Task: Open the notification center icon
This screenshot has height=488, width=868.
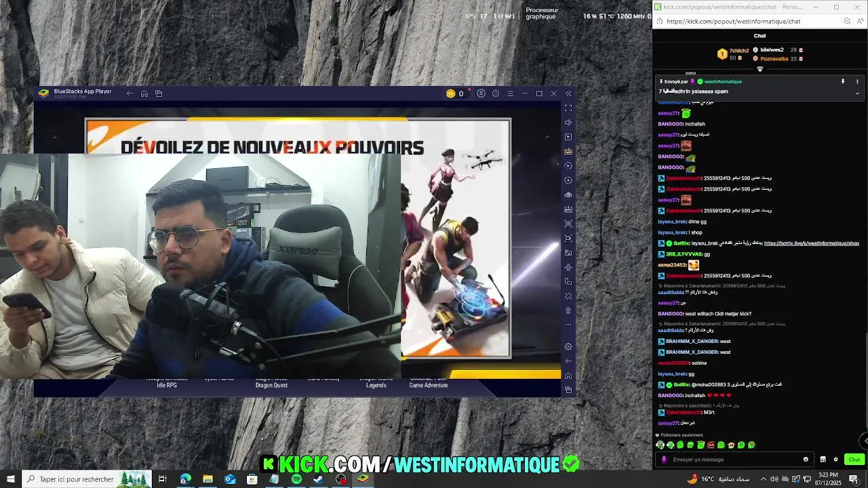Action: [x=854, y=479]
